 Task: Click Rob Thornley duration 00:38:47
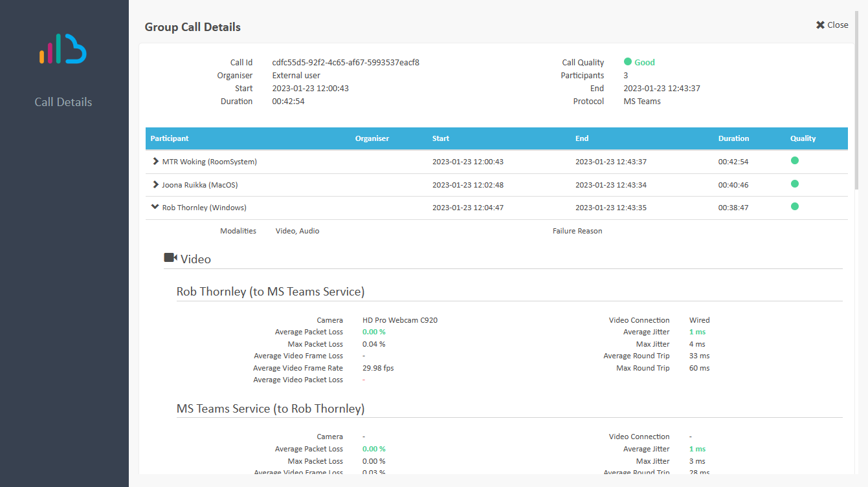[733, 208]
